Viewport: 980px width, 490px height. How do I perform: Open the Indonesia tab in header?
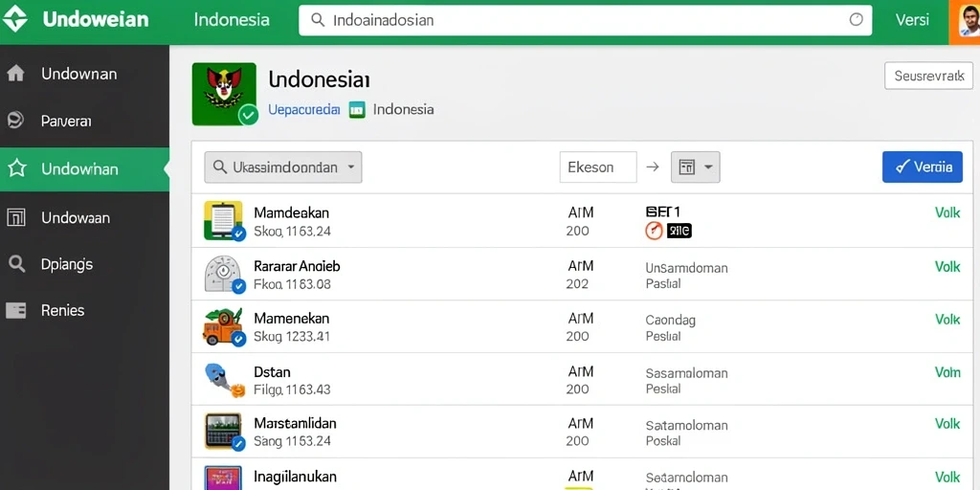(232, 19)
